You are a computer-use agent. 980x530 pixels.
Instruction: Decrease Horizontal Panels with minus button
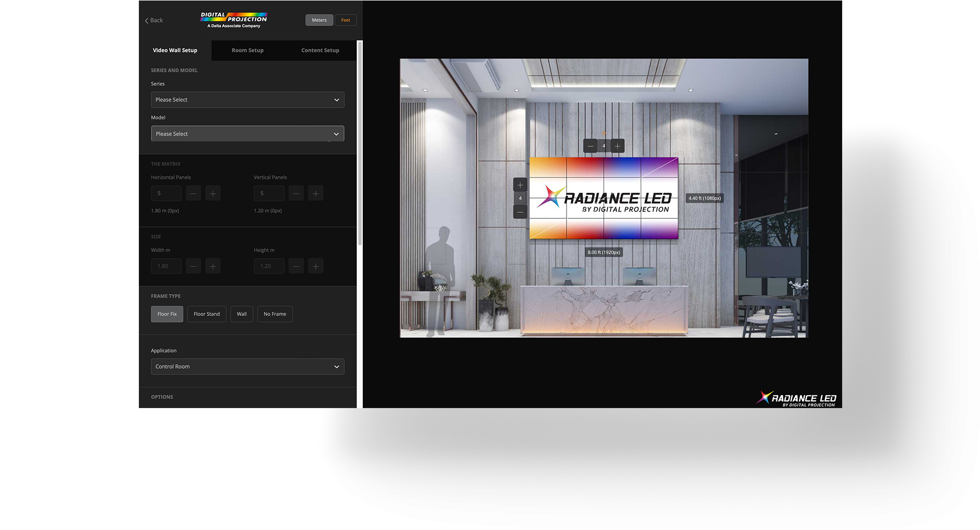click(193, 193)
